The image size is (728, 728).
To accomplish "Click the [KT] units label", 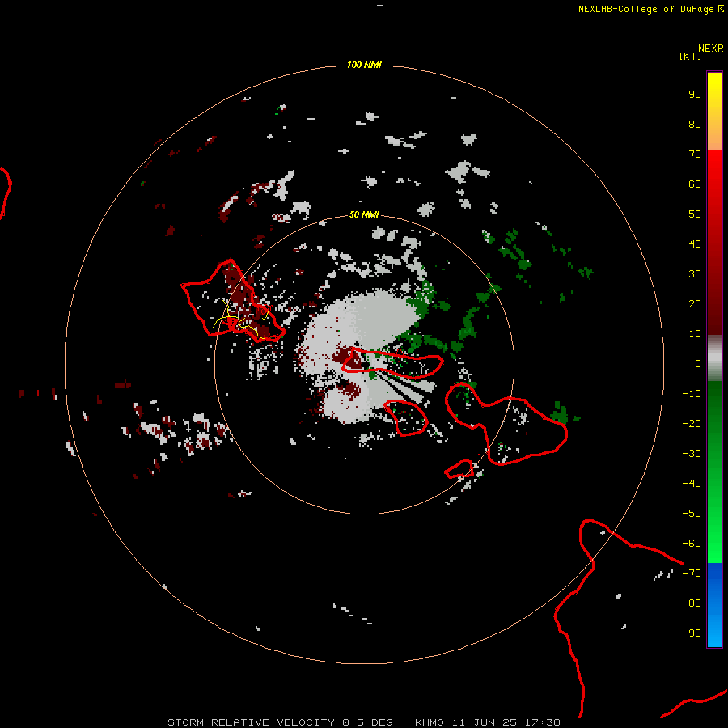I will point(690,56).
